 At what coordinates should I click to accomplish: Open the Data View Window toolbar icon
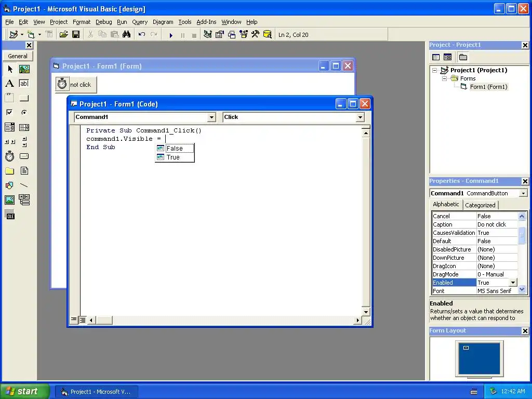268,35
